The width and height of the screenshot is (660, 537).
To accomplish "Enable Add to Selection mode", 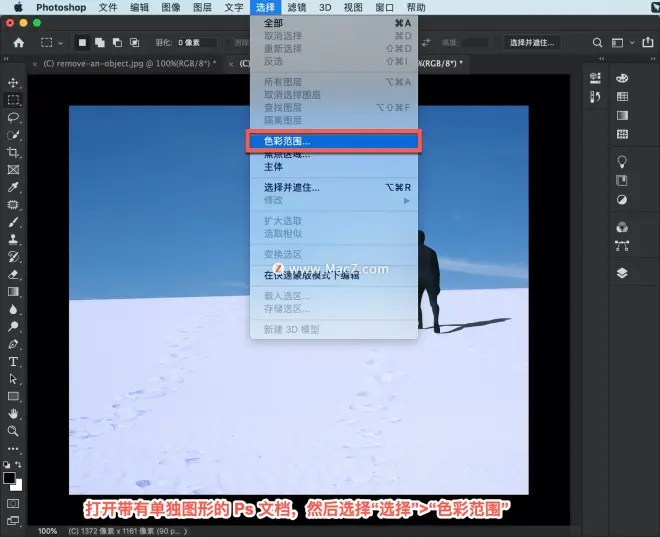I will 100,43.
